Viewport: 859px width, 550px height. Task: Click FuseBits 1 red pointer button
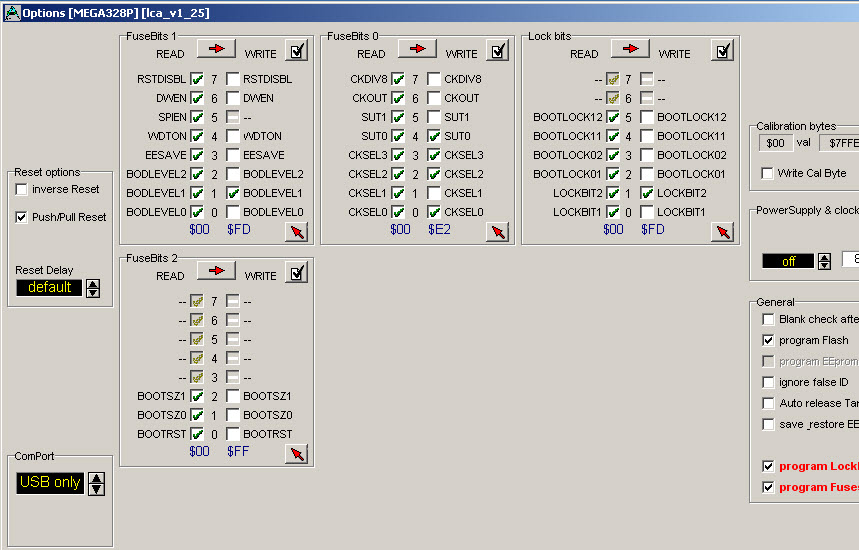(297, 232)
